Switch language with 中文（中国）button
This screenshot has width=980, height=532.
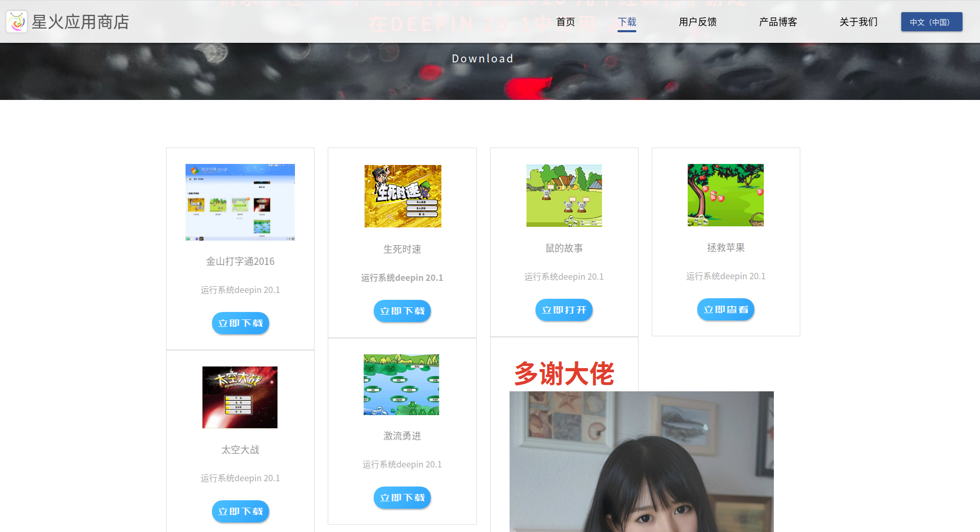coord(931,22)
